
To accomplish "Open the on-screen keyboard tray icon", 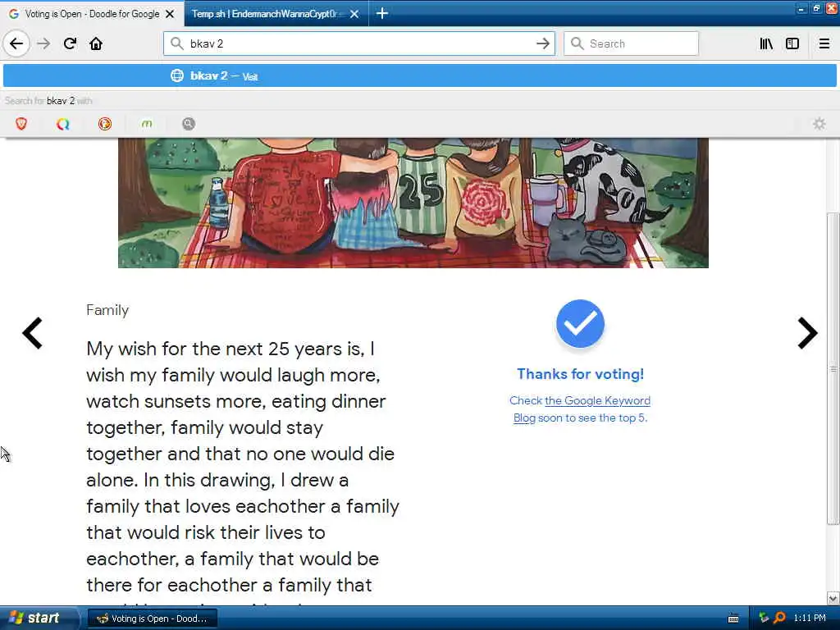I will click(x=733, y=619).
